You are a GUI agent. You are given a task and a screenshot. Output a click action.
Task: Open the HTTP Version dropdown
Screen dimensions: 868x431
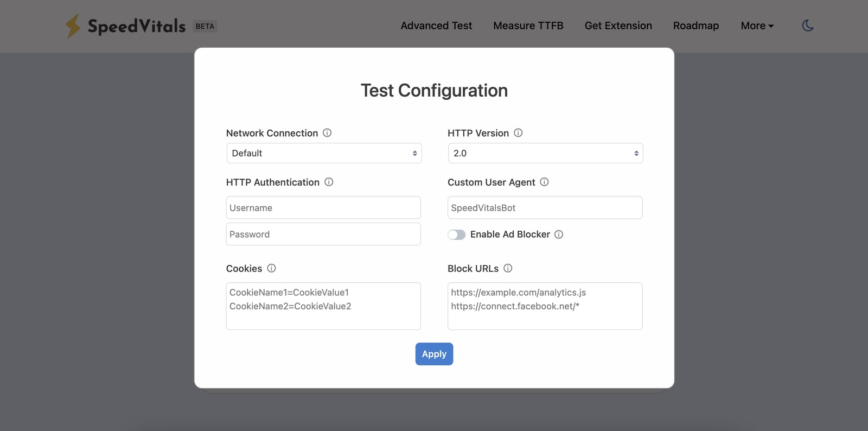tap(545, 153)
